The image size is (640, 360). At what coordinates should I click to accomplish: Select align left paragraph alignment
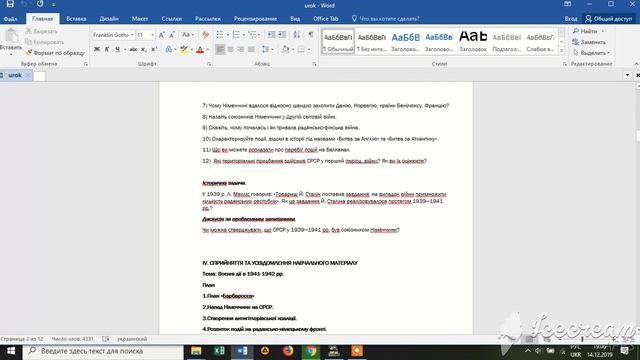220,49
